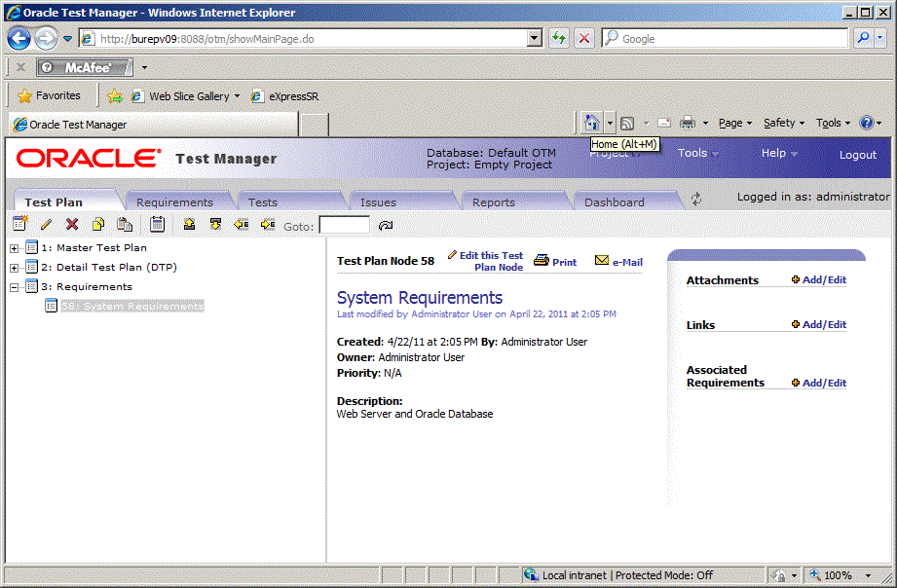Viewport: 897px width, 588px height.
Task: Open the search provider dropdown arrow
Action: pos(880,38)
